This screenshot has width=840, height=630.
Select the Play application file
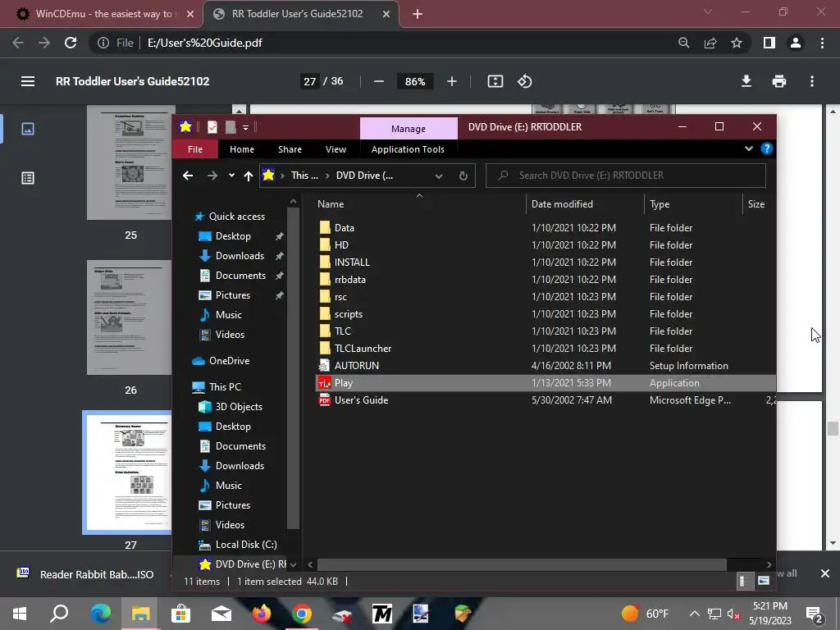pos(546,383)
